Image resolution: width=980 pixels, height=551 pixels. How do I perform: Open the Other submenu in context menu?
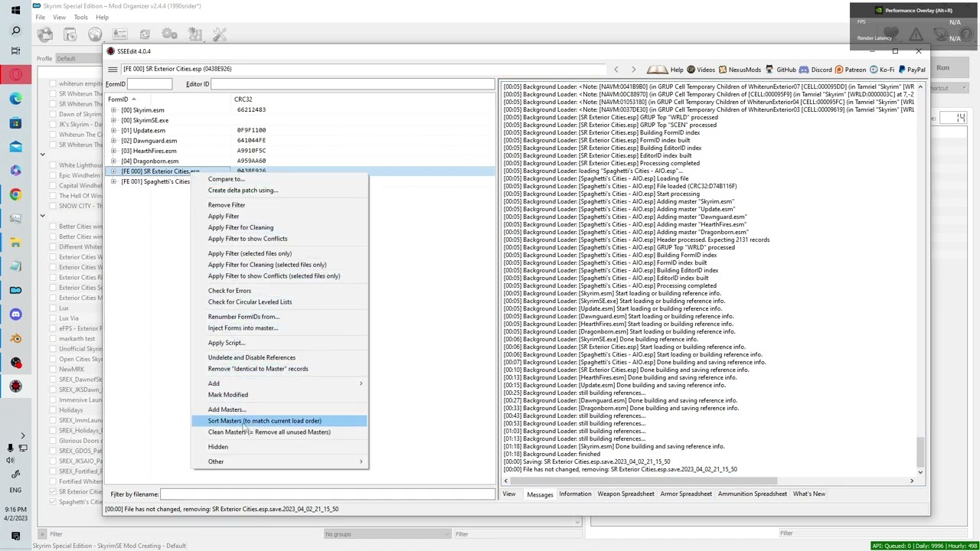[x=279, y=461]
